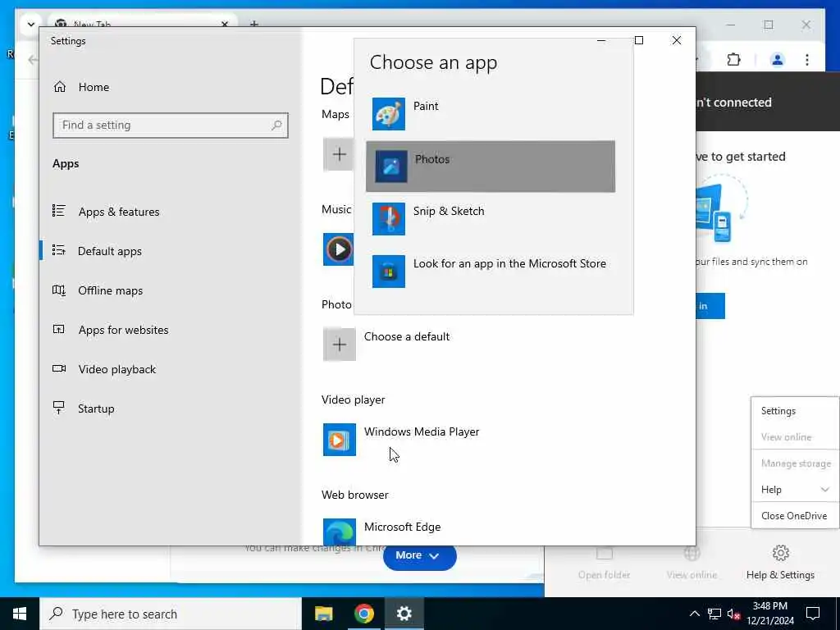Click the Start button on taskbar
Screen dimensions: 840x630
pos(20,614)
